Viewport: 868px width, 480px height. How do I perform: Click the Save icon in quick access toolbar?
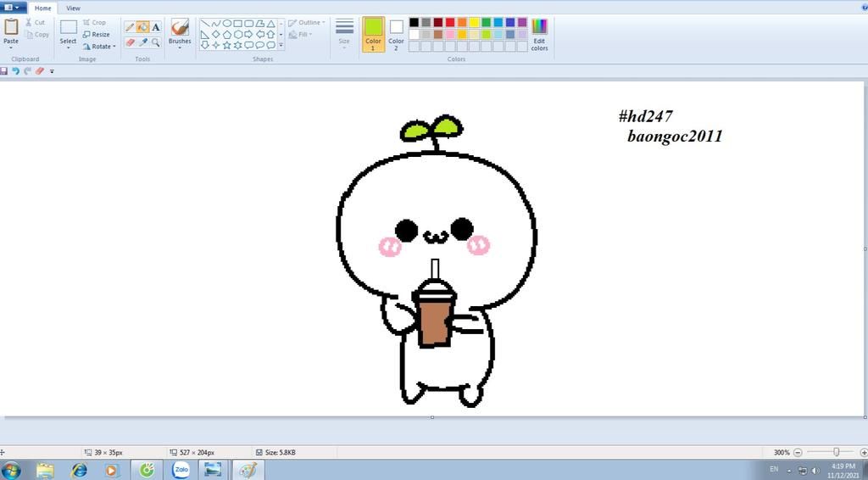4,71
